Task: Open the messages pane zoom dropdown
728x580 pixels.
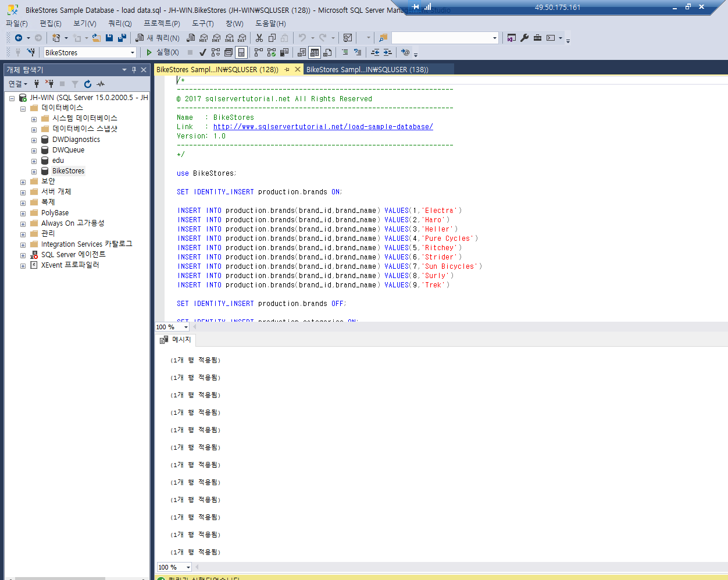Action: point(188,567)
